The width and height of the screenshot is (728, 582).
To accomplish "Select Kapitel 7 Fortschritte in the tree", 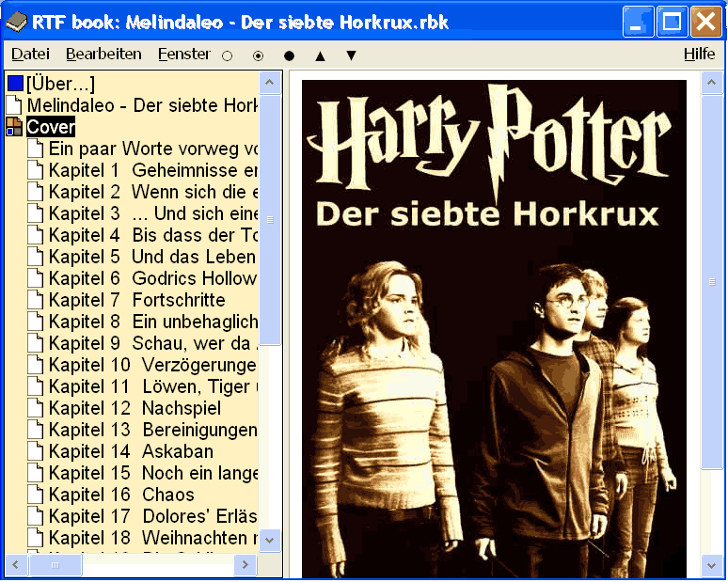I will pyautogui.click(x=136, y=300).
